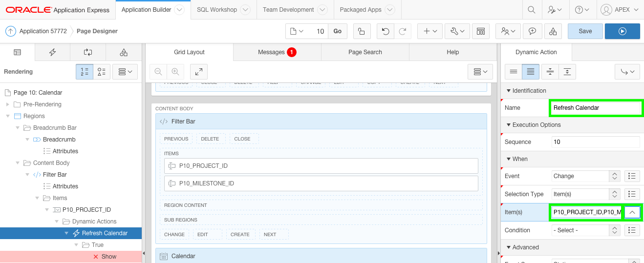The width and height of the screenshot is (644, 263).
Task: Toggle Group by Processing Order button
Action: tap(85, 72)
